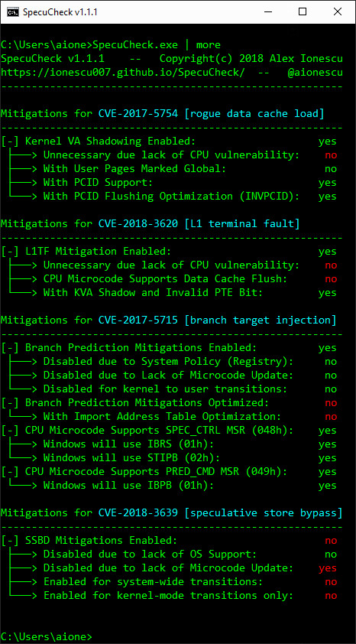This screenshot has width=356, height=644.
Task: Maximize the SpecuCheck console window
Action: click(303, 12)
